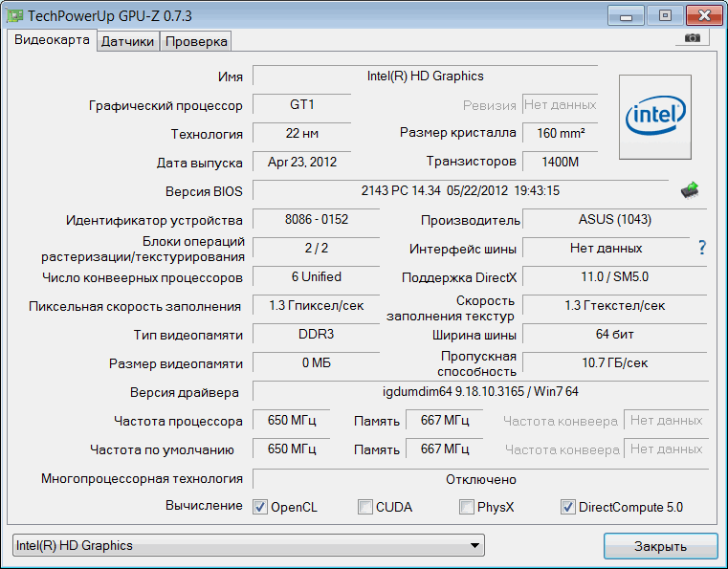Click the ASUS (1043) vendor field
Viewport: 728px width, 569px height.
point(615,220)
